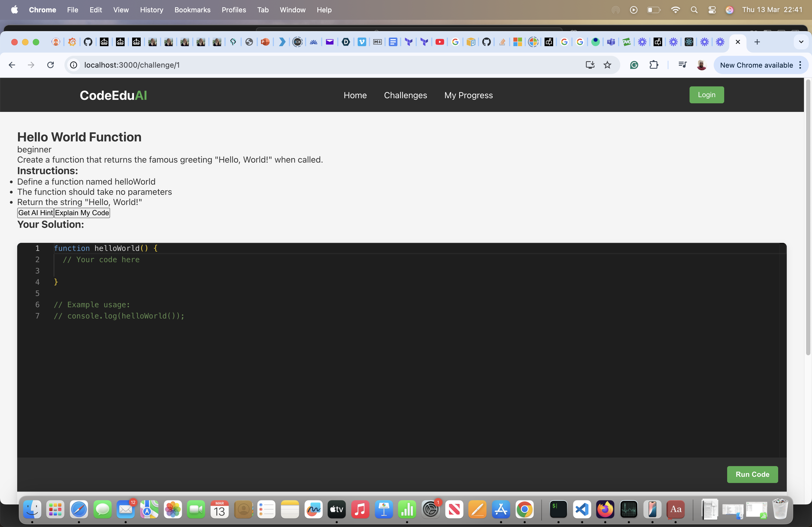Open the Bookmarks menu
Screen dimensions: 812x527
coord(193,10)
